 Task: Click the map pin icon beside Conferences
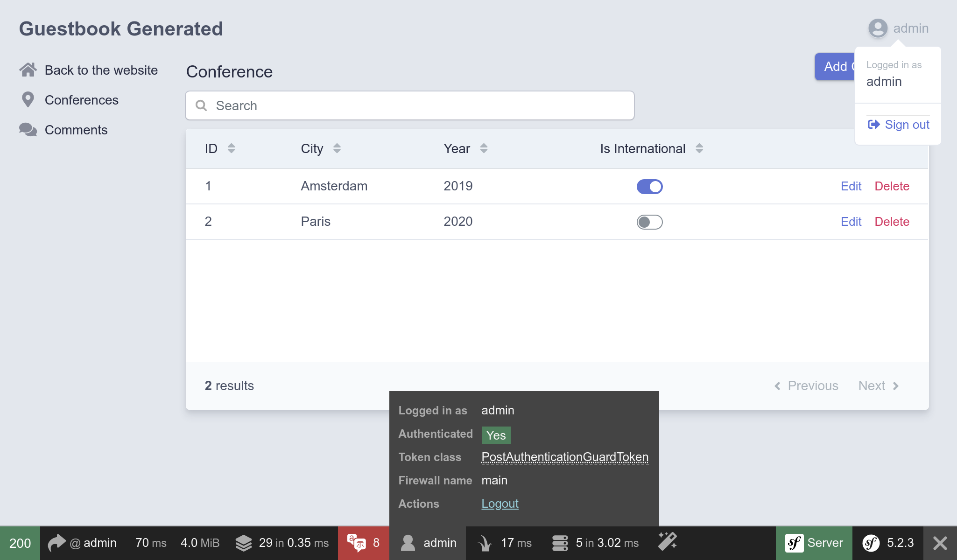coord(28,99)
